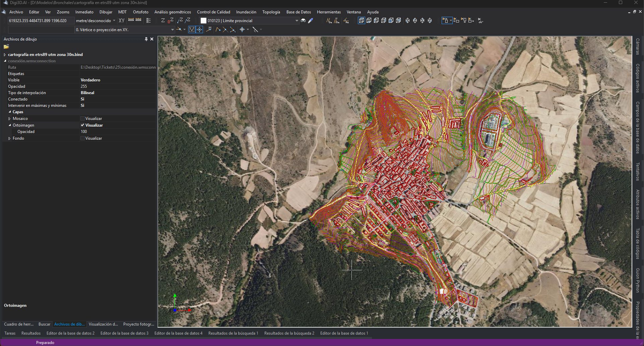Screen dimensions: 644x346
Task: Collapse the Capas section
Action: coord(10,112)
